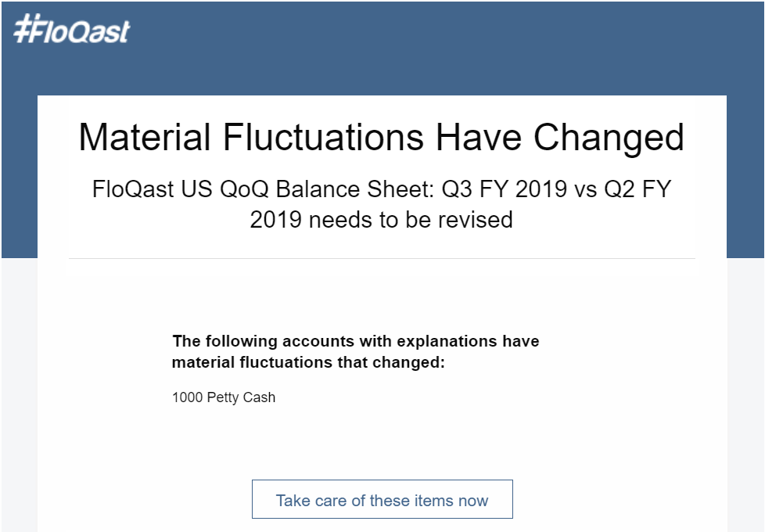Click the words 'Petty Cash'
Image resolution: width=765 pixels, height=532 pixels.
(x=241, y=397)
